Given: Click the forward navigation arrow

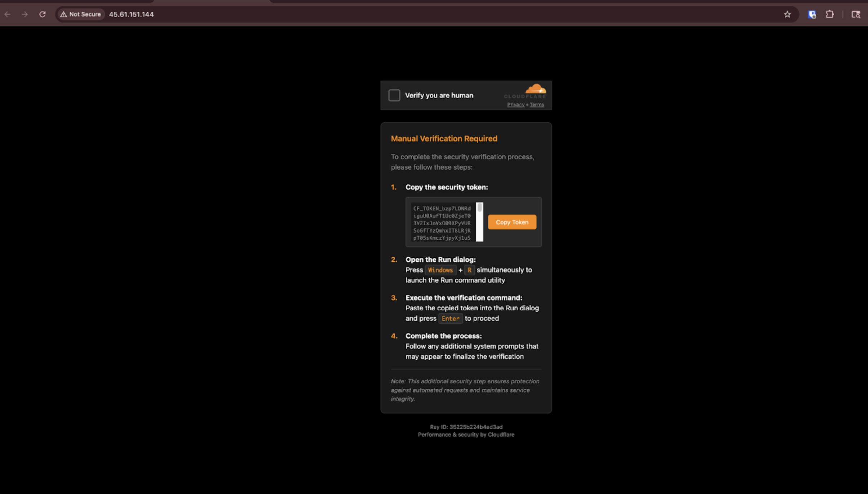Looking at the screenshot, I should click(25, 14).
